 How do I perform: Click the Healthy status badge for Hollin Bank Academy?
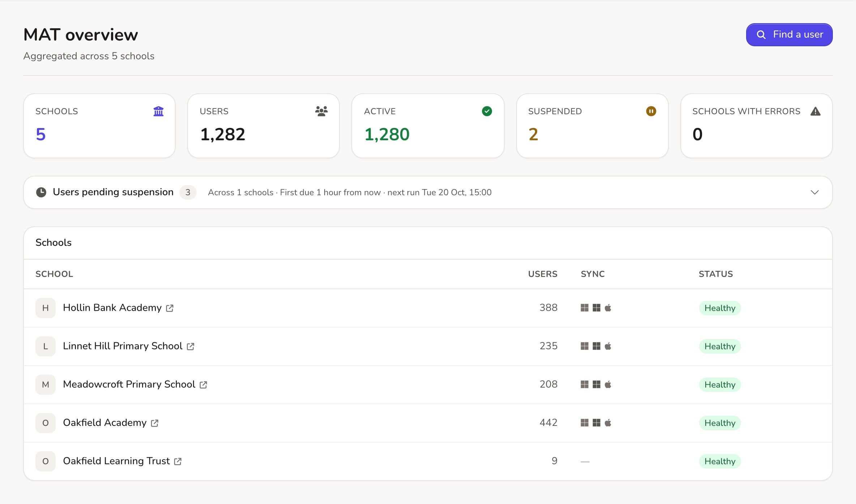point(720,308)
